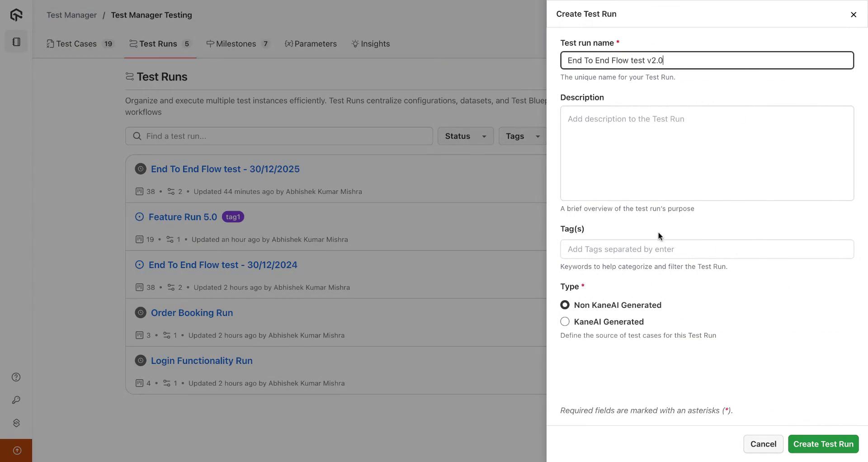Open the help question mark icon
The image size is (868, 462).
16,377
